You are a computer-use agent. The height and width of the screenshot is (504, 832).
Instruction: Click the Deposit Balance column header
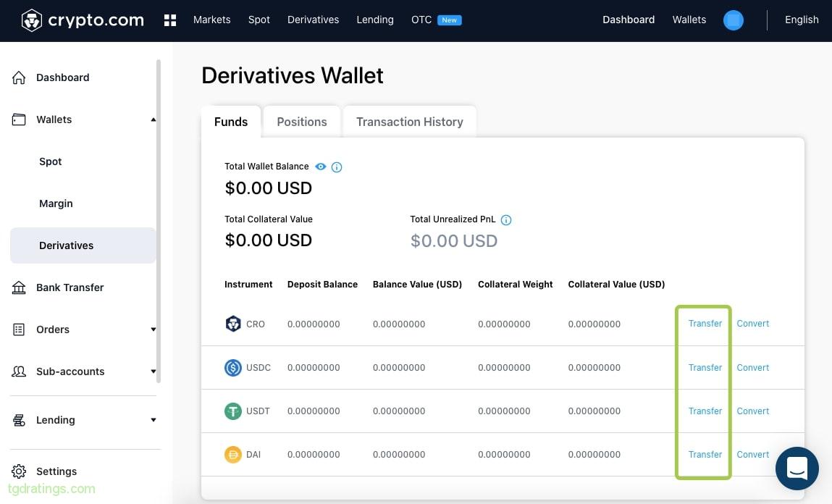[x=322, y=285]
